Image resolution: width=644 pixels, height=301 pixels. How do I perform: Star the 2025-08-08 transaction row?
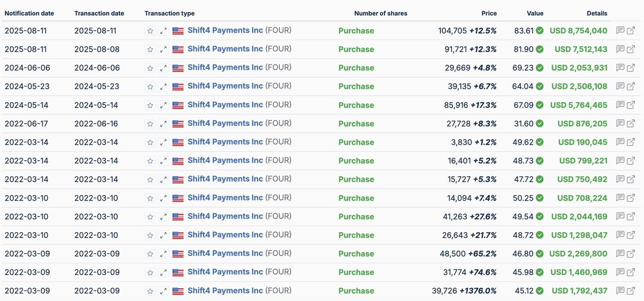pos(150,49)
